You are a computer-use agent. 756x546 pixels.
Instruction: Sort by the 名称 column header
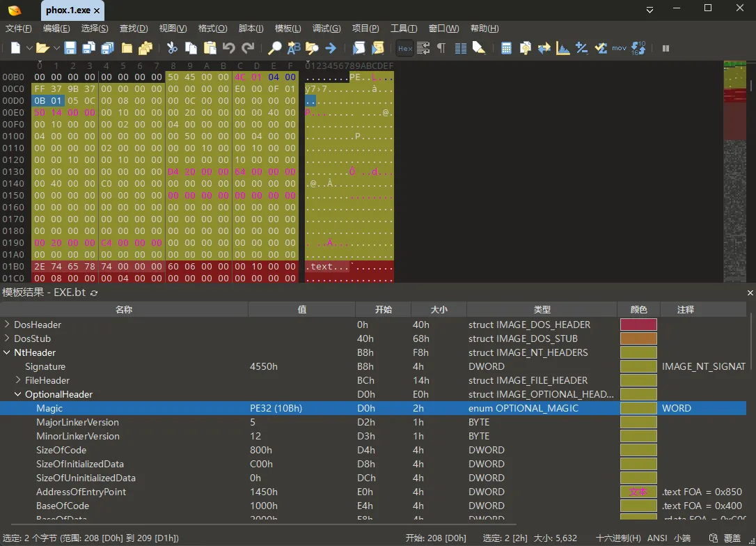(x=124, y=309)
